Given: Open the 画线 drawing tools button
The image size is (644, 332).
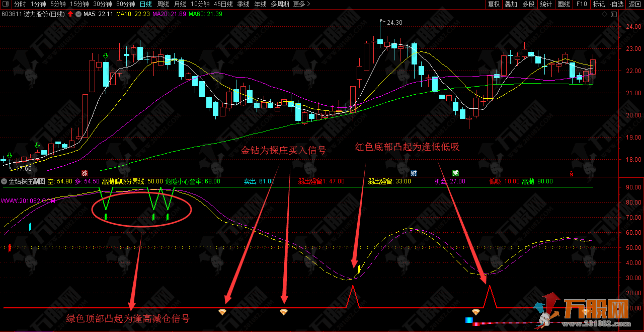Looking at the screenshot, I should [563, 4].
